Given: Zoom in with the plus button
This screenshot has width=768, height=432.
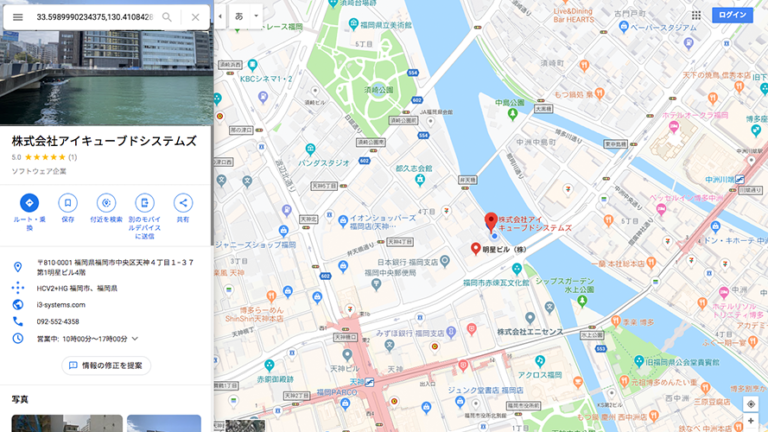Looking at the screenshot, I should pos(750,421).
